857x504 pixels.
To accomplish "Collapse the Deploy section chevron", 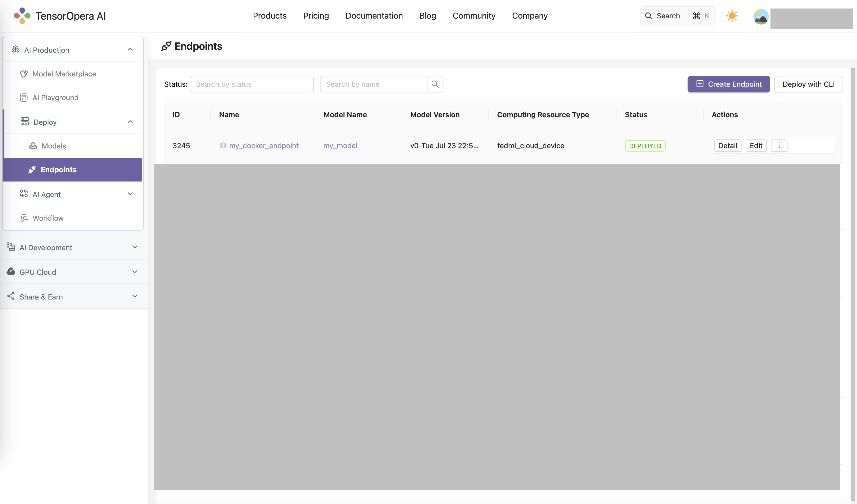I will tap(130, 122).
